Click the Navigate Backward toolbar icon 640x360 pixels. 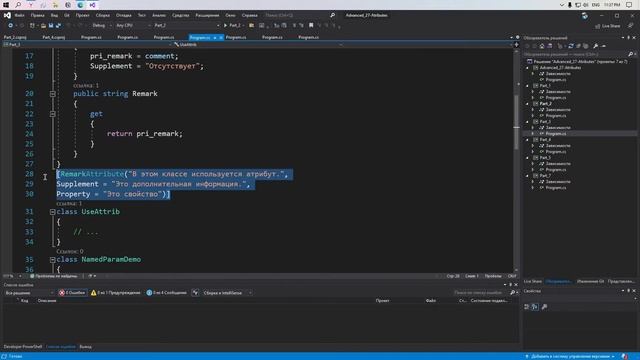[x=10, y=25]
